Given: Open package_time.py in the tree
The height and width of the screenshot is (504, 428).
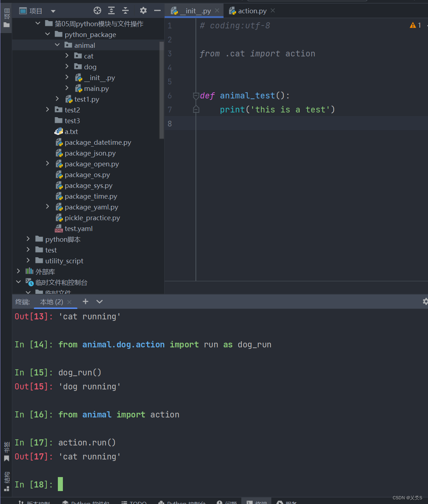Looking at the screenshot, I should pos(91,196).
